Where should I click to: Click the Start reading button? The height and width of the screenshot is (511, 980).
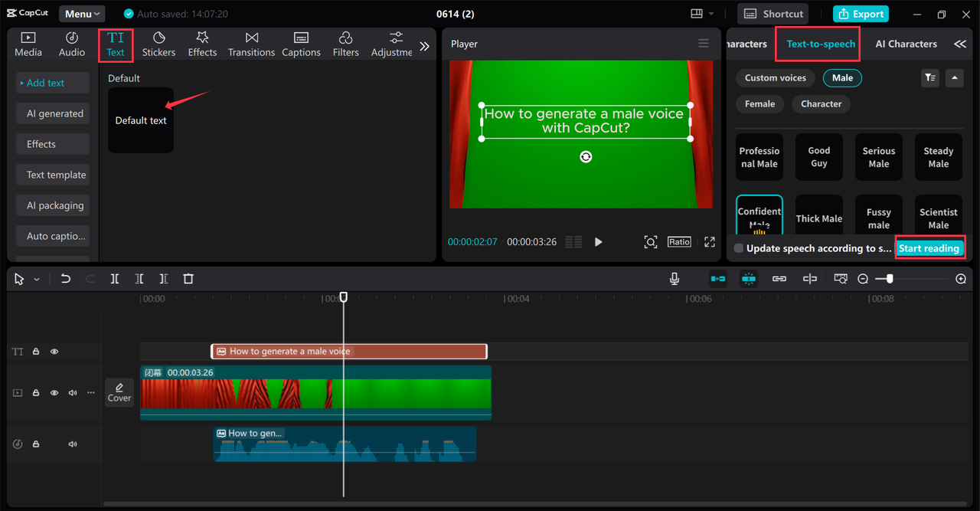point(929,248)
